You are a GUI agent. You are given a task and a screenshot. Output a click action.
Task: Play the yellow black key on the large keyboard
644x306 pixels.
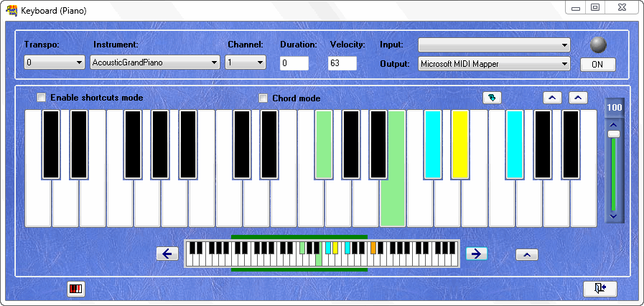click(x=460, y=144)
